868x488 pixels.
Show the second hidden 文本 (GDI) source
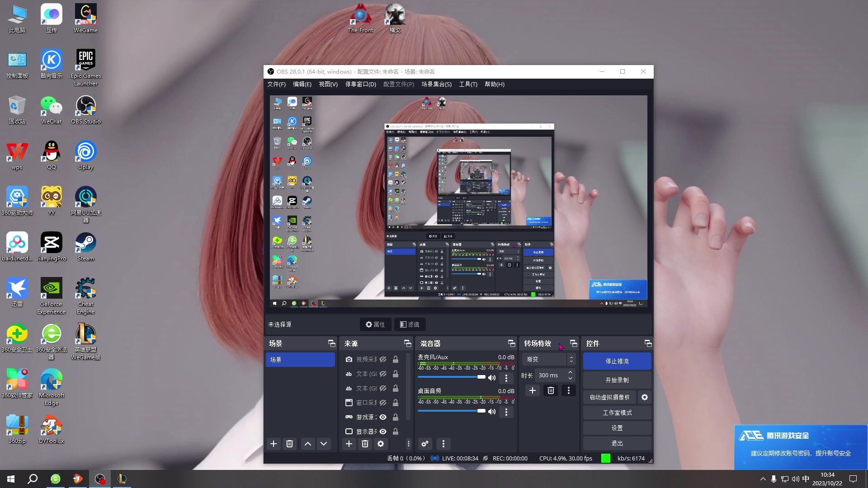click(x=383, y=388)
